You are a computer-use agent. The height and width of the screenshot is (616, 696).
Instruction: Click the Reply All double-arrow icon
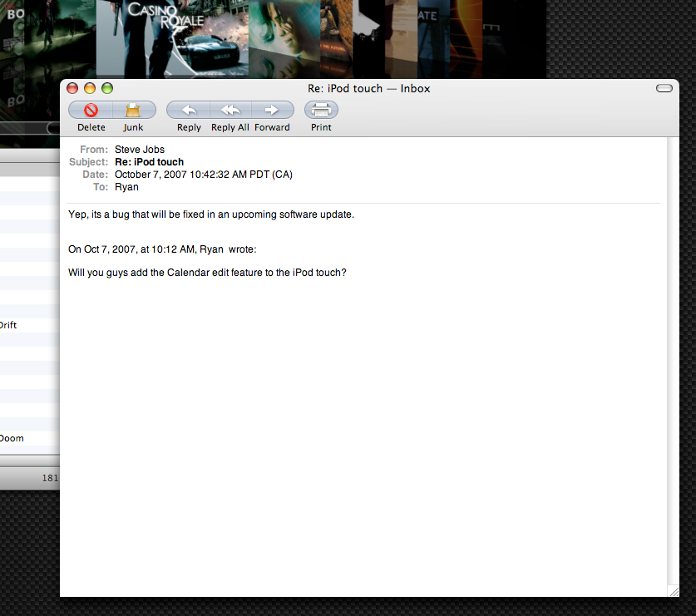tap(230, 110)
